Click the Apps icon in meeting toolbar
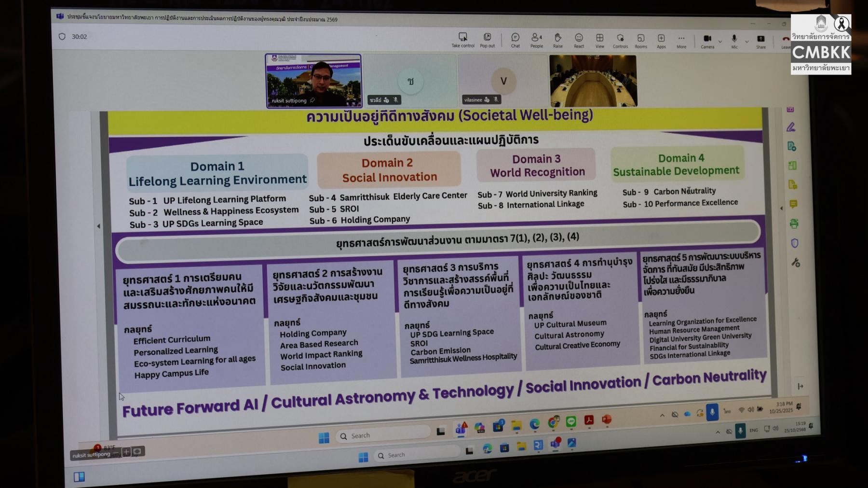 [661, 40]
